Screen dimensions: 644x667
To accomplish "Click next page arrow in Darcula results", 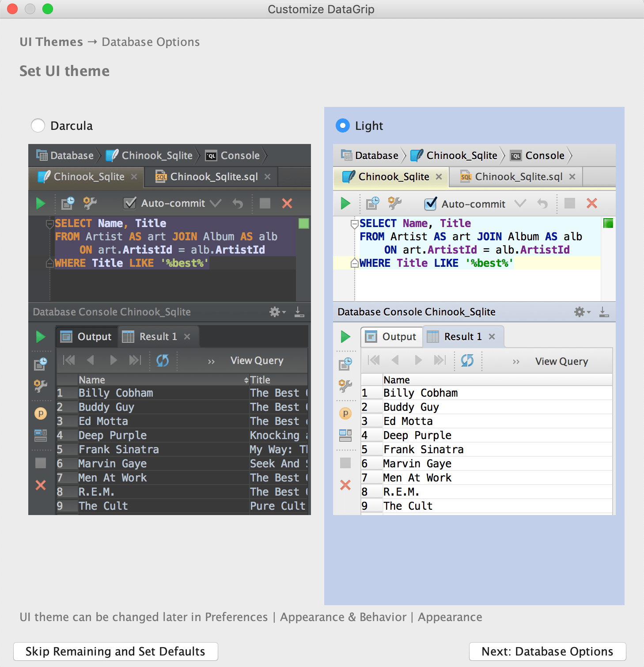I will coord(114,360).
